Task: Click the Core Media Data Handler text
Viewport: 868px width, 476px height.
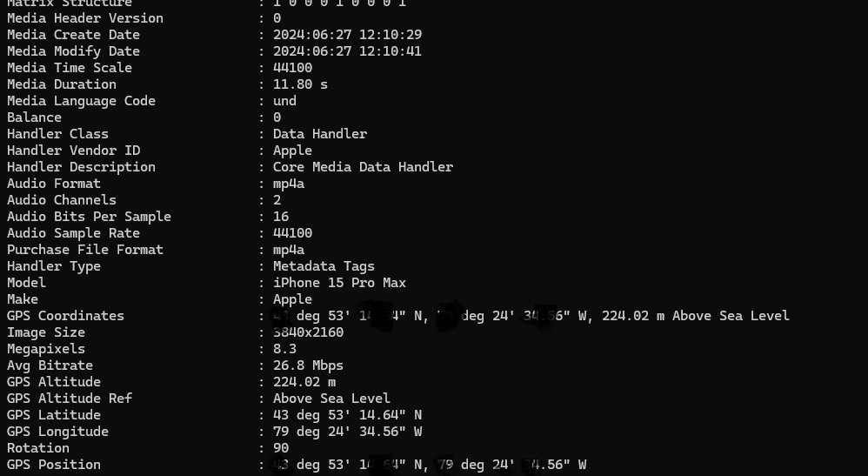Action: pyautogui.click(x=363, y=167)
